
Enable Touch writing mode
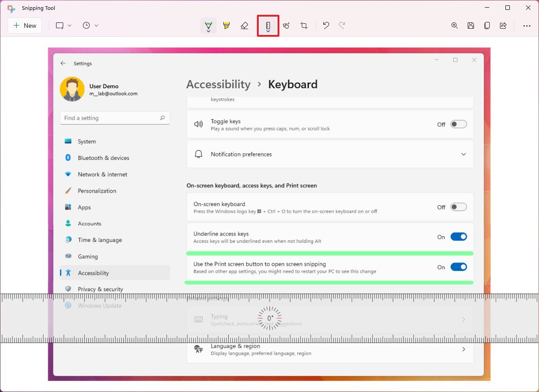pyautogui.click(x=287, y=26)
